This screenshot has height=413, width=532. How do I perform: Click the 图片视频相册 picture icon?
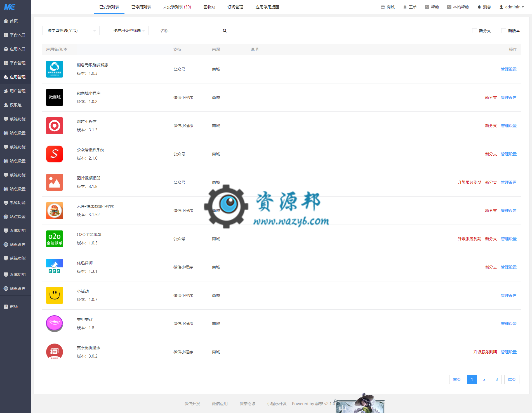tap(55, 182)
